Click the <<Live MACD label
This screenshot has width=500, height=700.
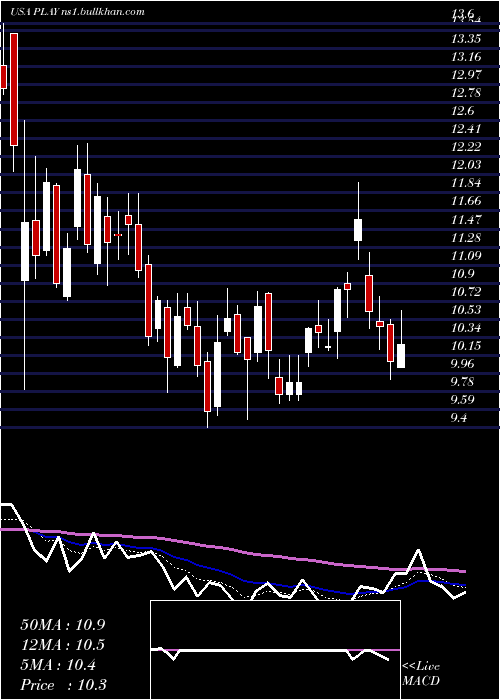(x=421, y=673)
